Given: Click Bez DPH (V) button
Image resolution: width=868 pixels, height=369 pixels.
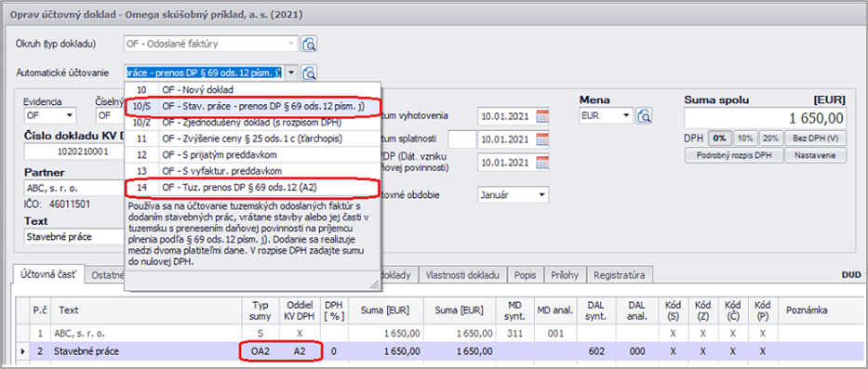Looking at the screenshot, I should pyautogui.click(x=815, y=138).
